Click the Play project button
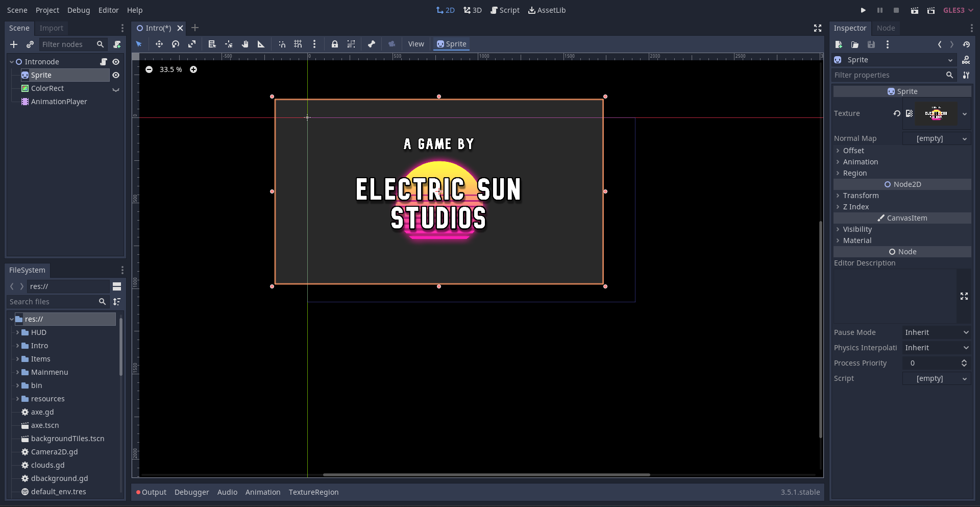The image size is (980, 507). [863, 10]
